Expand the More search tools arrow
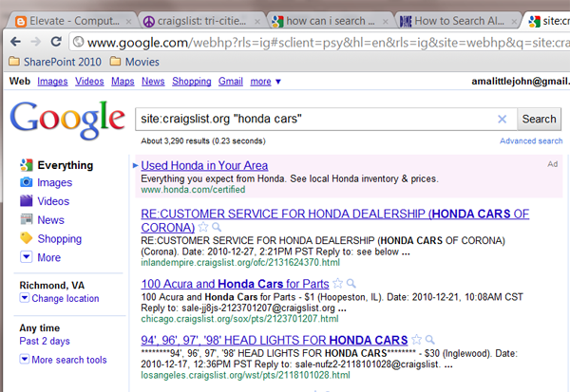 25,360
